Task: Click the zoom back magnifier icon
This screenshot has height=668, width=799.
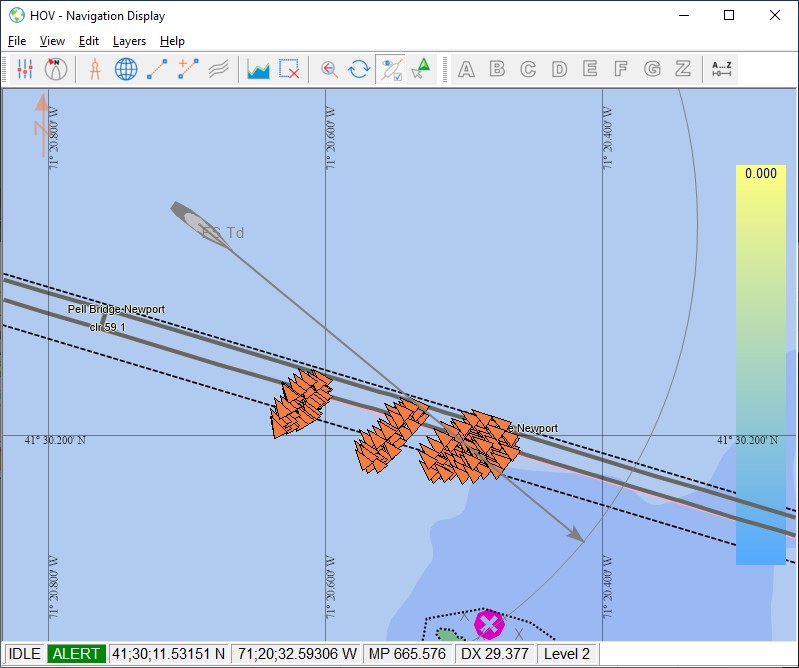Action: tap(328, 69)
